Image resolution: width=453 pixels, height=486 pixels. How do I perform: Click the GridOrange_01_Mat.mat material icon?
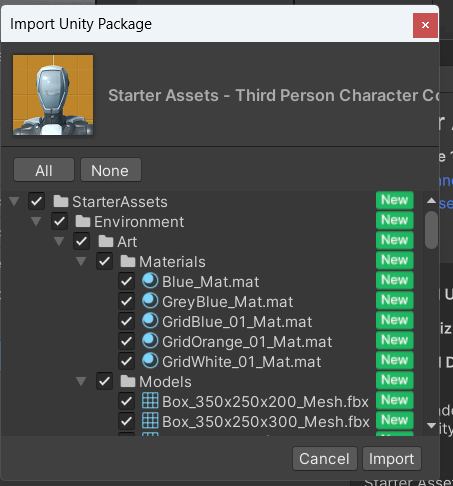pos(150,341)
